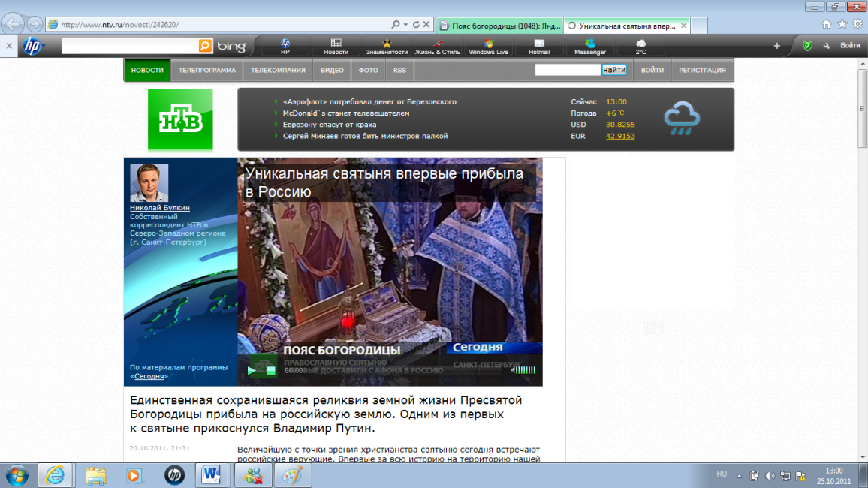
Task: Open headline Сергей Минаев готов бить министров палкой
Action: coord(365,136)
